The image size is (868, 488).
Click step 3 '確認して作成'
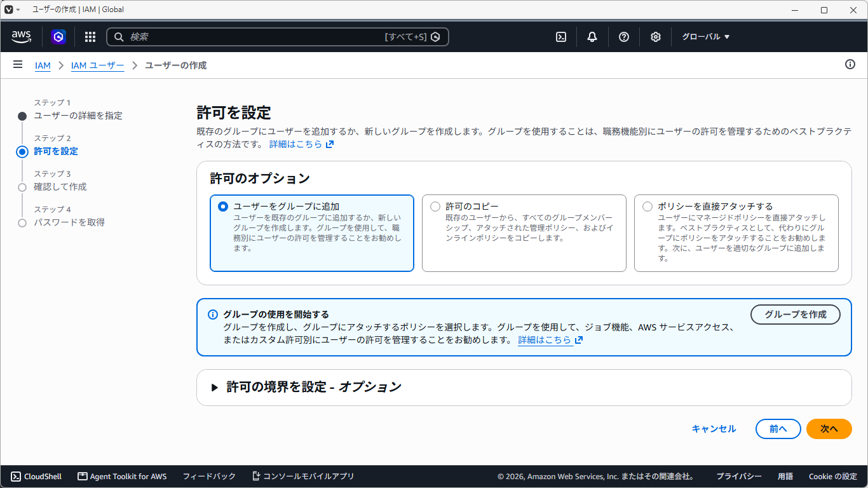point(60,187)
